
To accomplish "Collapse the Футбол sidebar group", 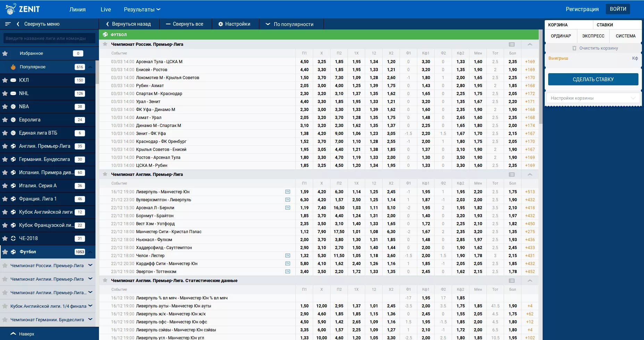I will coord(90,252).
